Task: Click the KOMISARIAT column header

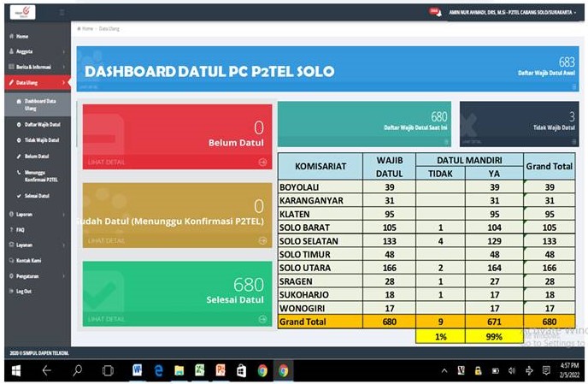Action: coord(320,166)
